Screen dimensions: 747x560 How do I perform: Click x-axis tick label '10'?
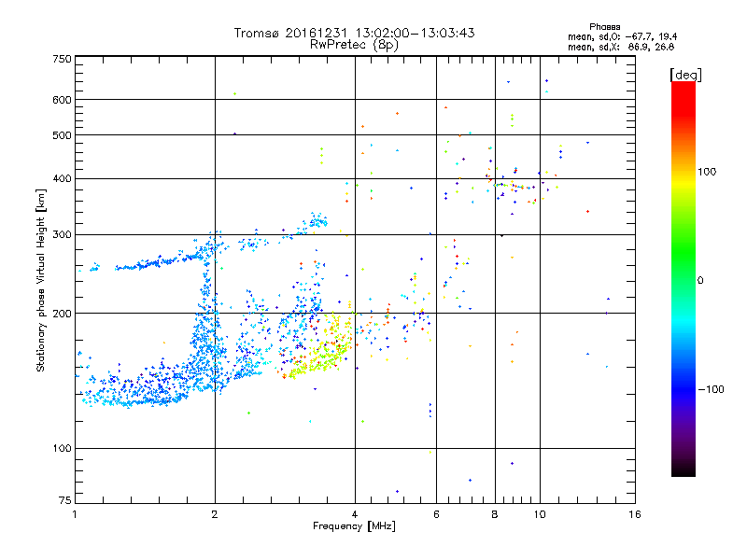540,514
